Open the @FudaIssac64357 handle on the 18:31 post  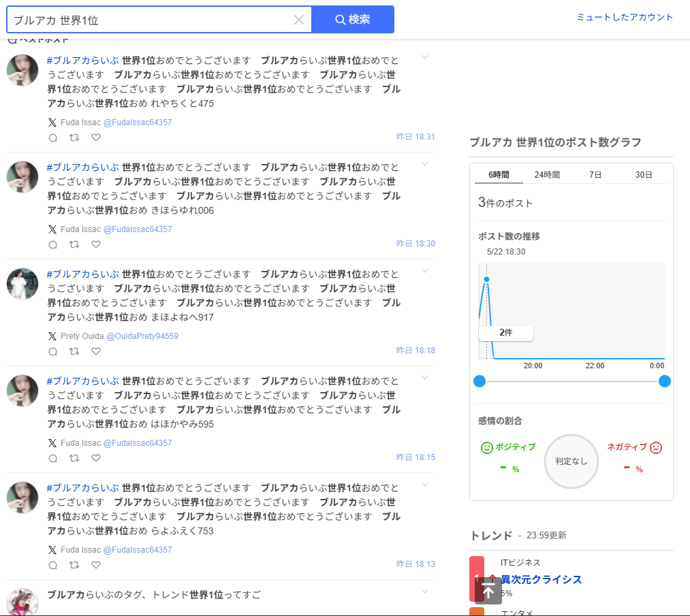pyautogui.click(x=138, y=123)
